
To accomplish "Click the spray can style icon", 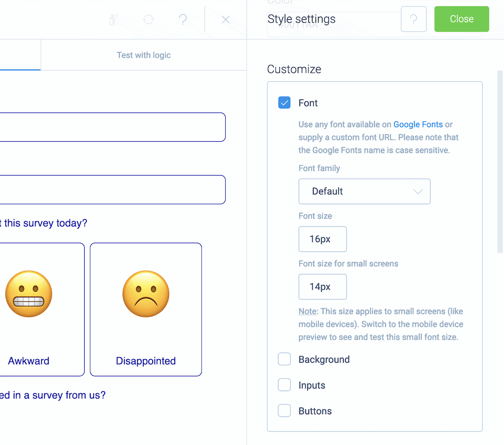I will [x=112, y=20].
